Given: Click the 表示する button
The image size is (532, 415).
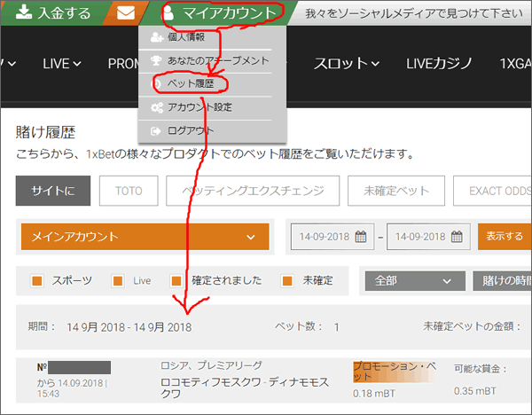Looking at the screenshot, I should [505, 237].
